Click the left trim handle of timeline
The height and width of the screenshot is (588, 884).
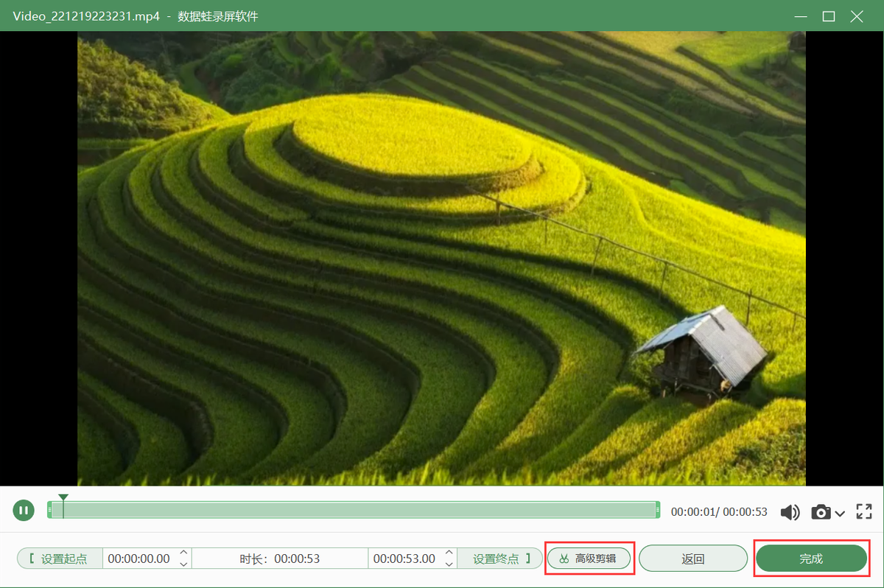pyautogui.click(x=49, y=510)
